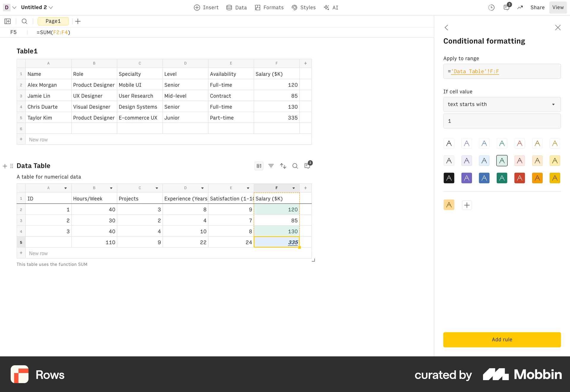570x392 pixels.
Task: Edit the condition value input field
Action: 502,121
